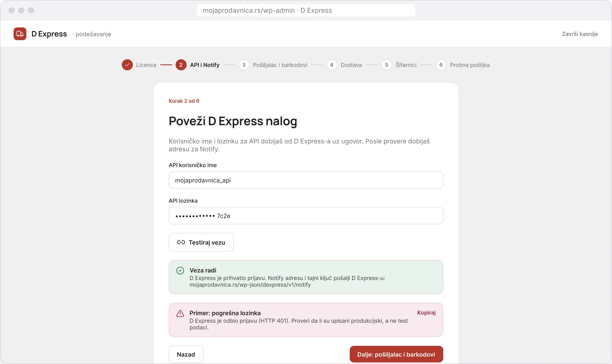Screen dimensions: 612x364
Task: Click the Nazad button
Action: [x=186, y=354]
